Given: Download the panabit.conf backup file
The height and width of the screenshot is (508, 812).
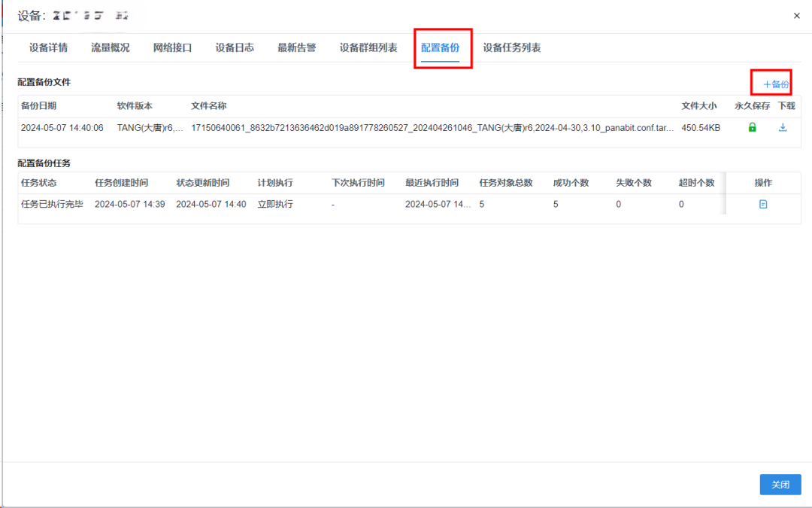Looking at the screenshot, I should pos(783,127).
